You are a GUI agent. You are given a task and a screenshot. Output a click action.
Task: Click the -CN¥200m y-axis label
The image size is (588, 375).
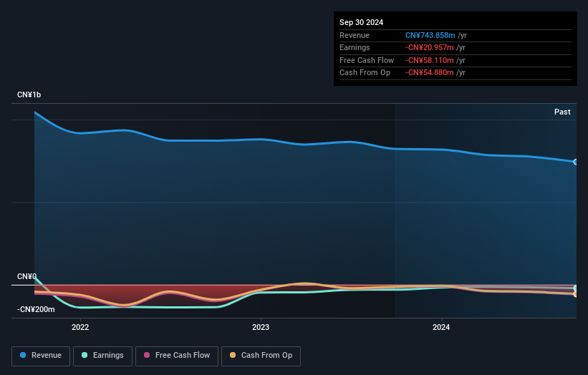coord(36,309)
